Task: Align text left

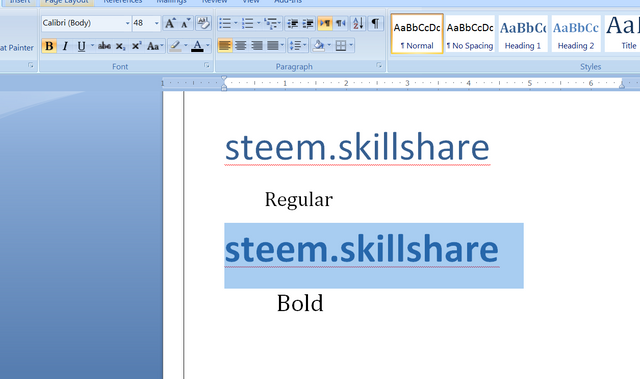Action: pyautogui.click(x=224, y=45)
